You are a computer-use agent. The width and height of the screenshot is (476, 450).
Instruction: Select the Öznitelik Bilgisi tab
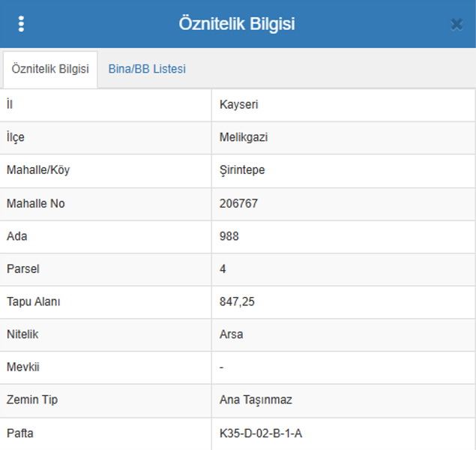point(50,69)
